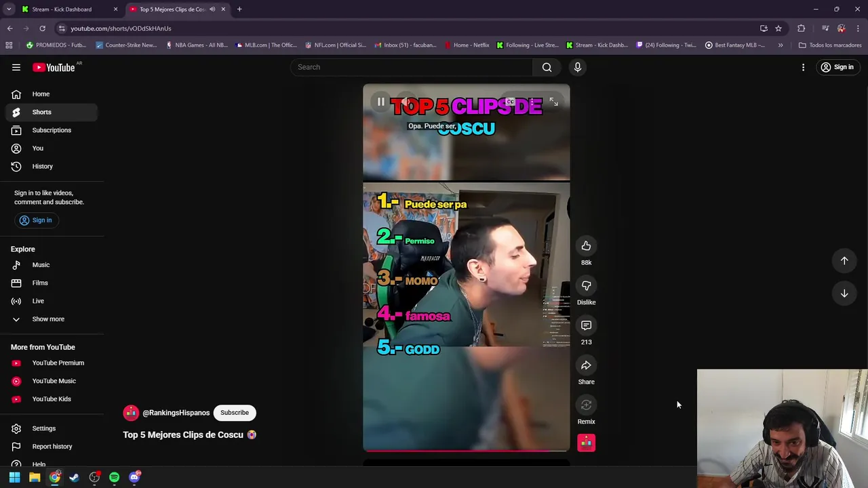This screenshot has height=488, width=868.
Task: Open the @RankingsHispanos channel link
Action: coord(176,413)
